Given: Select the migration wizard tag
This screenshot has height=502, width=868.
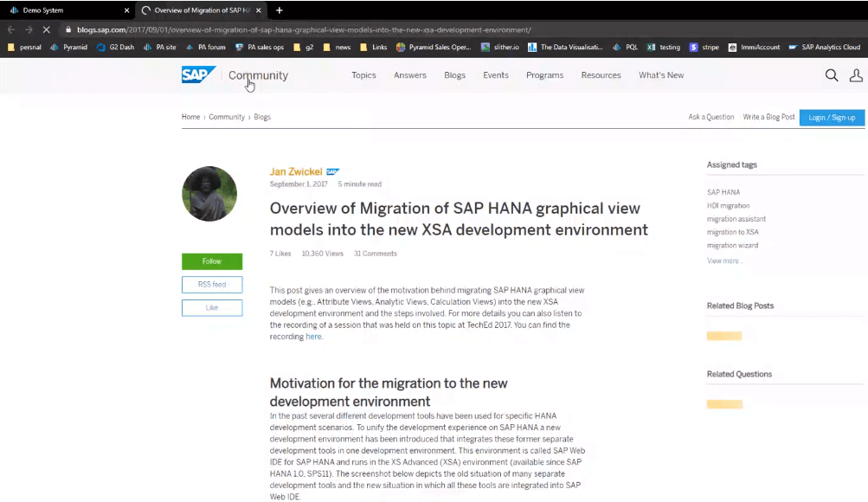Looking at the screenshot, I should tap(732, 245).
